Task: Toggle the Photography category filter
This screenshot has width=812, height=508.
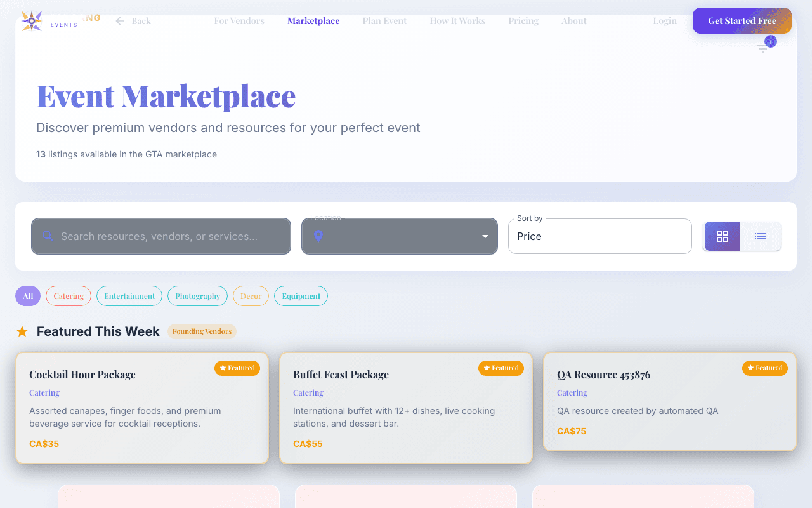Action: (197, 296)
